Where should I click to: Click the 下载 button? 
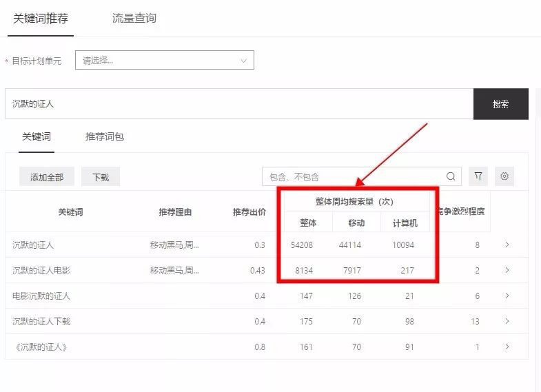pyautogui.click(x=101, y=177)
